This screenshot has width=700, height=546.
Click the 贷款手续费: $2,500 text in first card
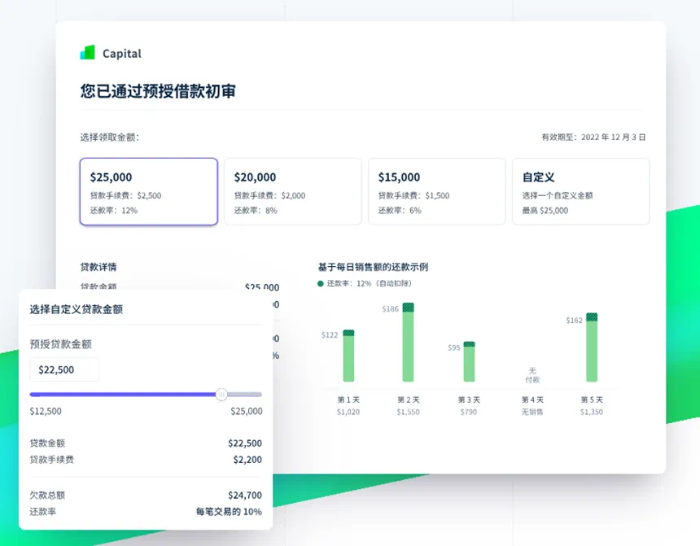pyautogui.click(x=125, y=196)
